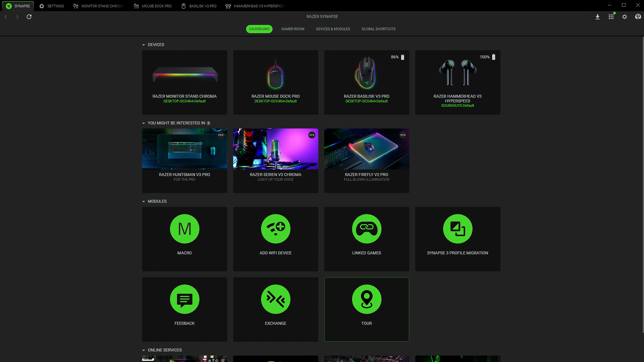
Task: Open the apps grid launcher icon
Action: (x=611, y=17)
